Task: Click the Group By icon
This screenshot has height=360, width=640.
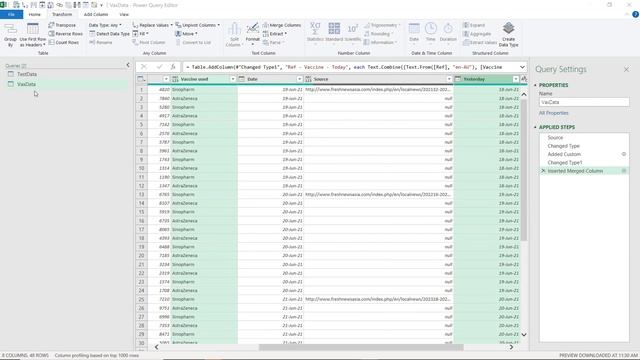Action: click(x=10, y=29)
